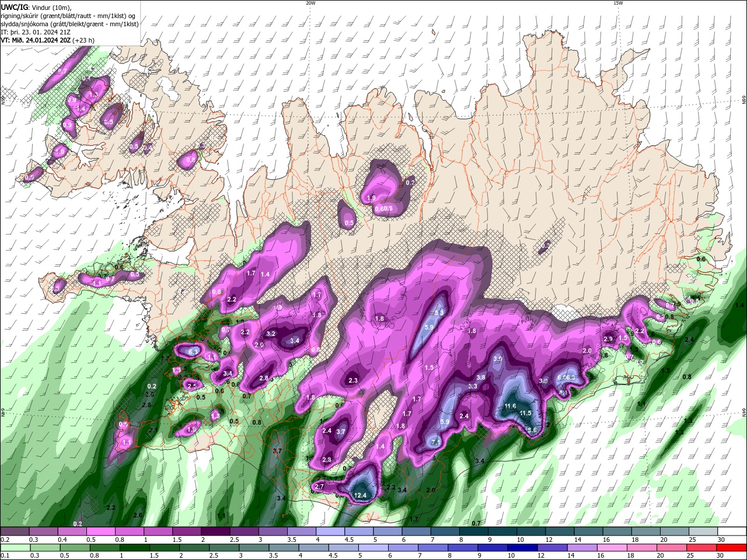
Task: Select the 2.3 value on the map
Action: coord(352,380)
